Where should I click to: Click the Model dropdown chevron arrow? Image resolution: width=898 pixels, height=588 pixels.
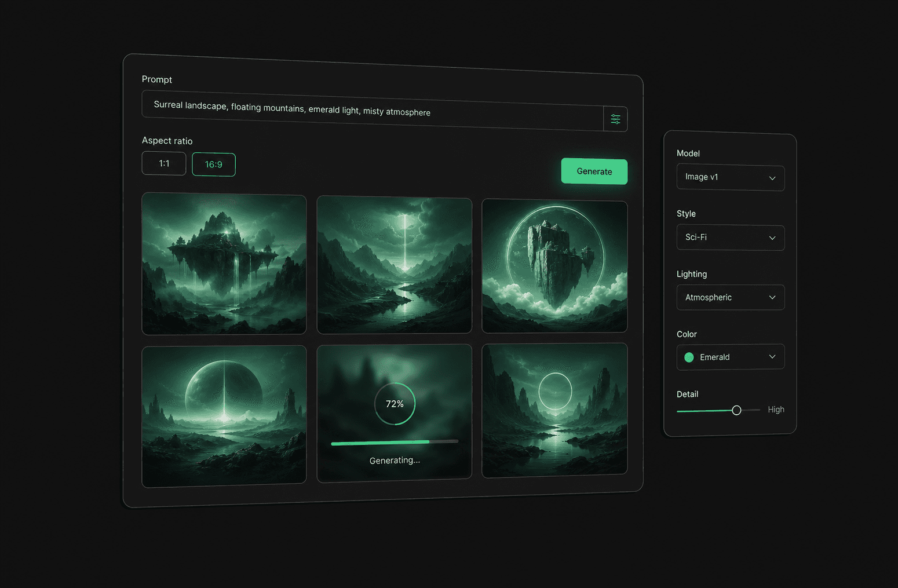pyautogui.click(x=772, y=178)
